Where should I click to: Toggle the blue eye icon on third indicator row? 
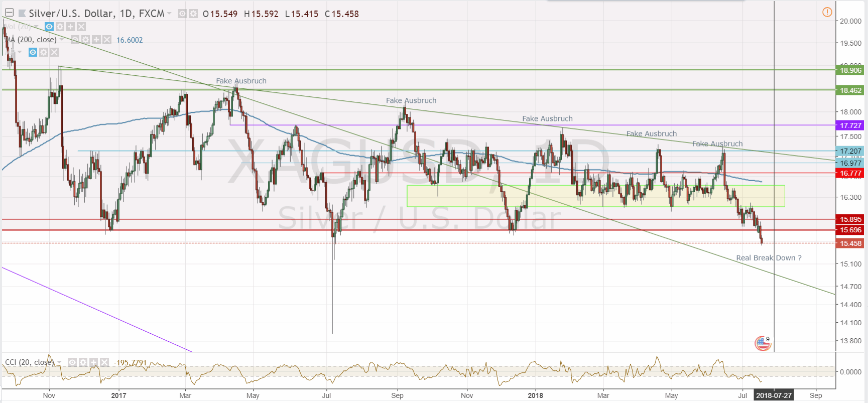click(x=33, y=52)
